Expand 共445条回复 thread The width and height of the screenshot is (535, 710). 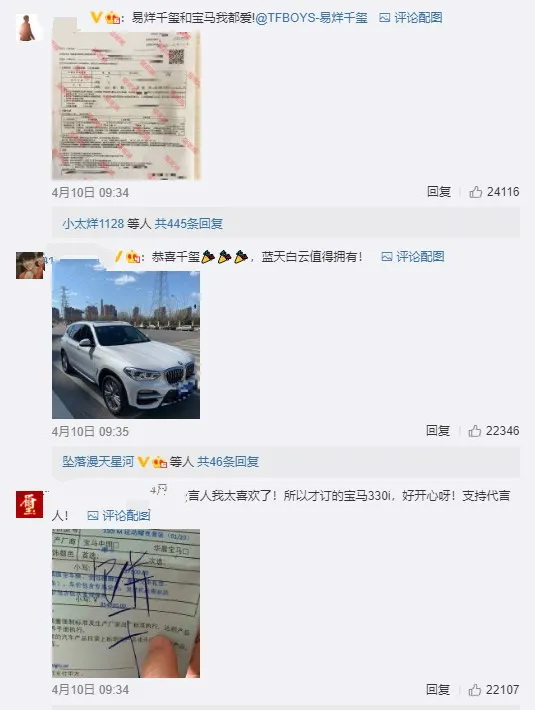point(189,223)
